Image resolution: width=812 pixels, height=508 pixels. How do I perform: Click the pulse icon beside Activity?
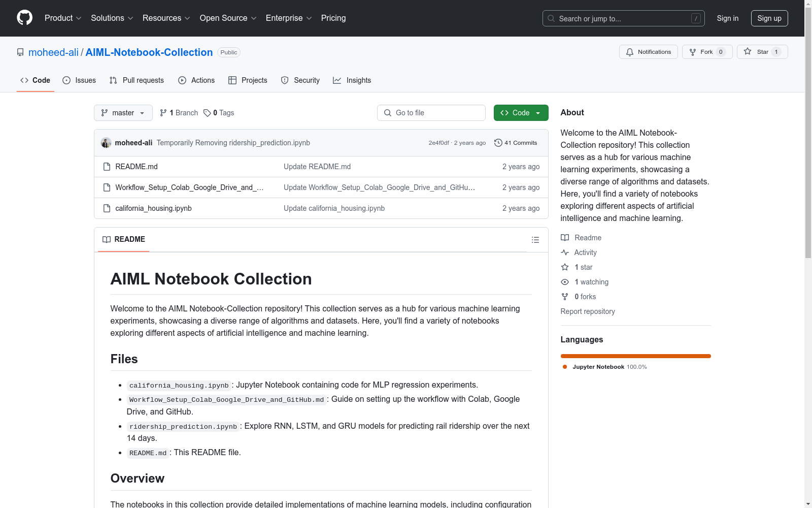pos(565,252)
